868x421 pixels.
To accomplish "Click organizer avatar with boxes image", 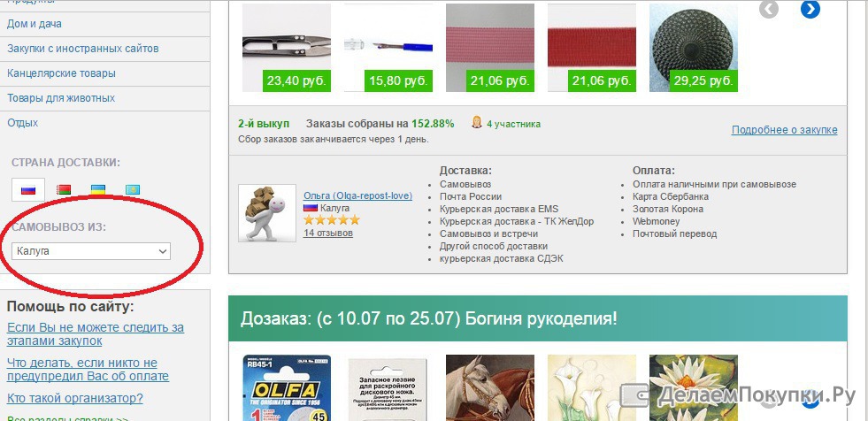I will [x=259, y=213].
